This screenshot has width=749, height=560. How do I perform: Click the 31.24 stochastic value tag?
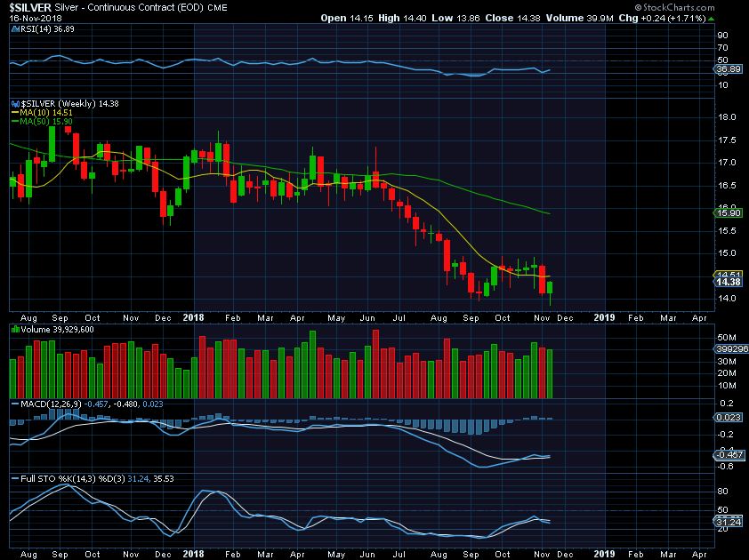tap(729, 522)
